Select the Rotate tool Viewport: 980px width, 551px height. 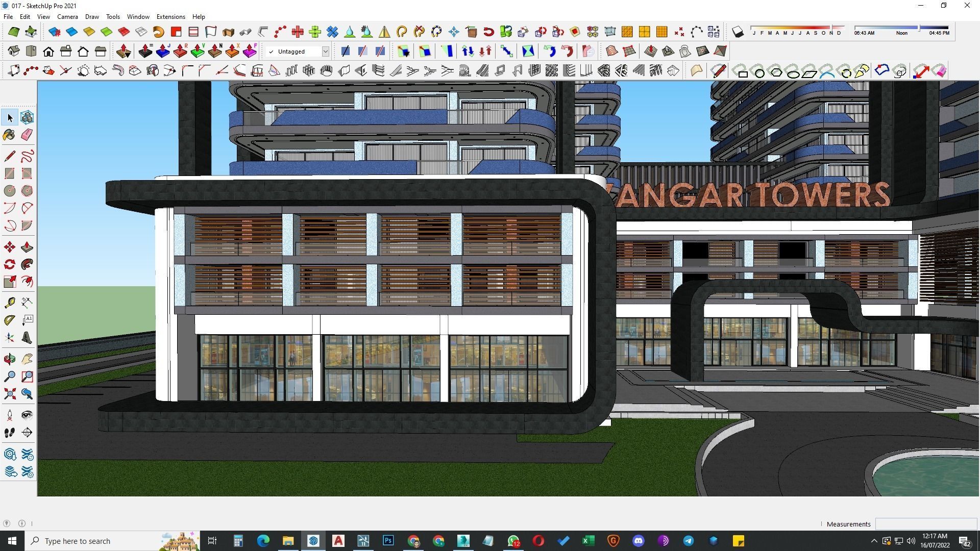pos(10,264)
